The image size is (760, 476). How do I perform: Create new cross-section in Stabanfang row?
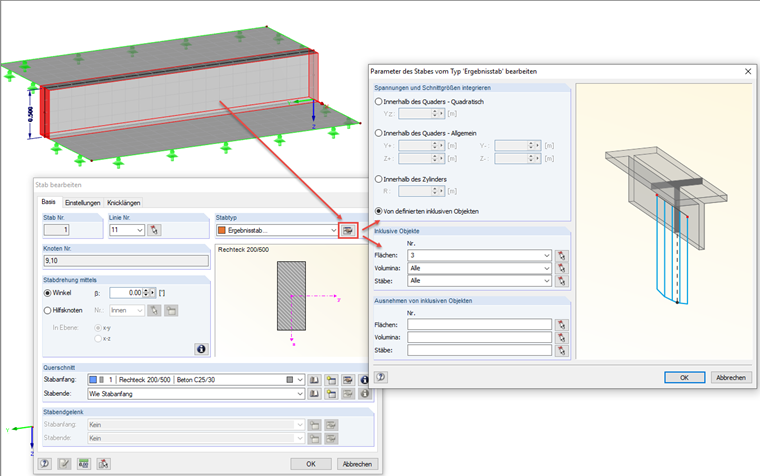[x=331, y=380]
